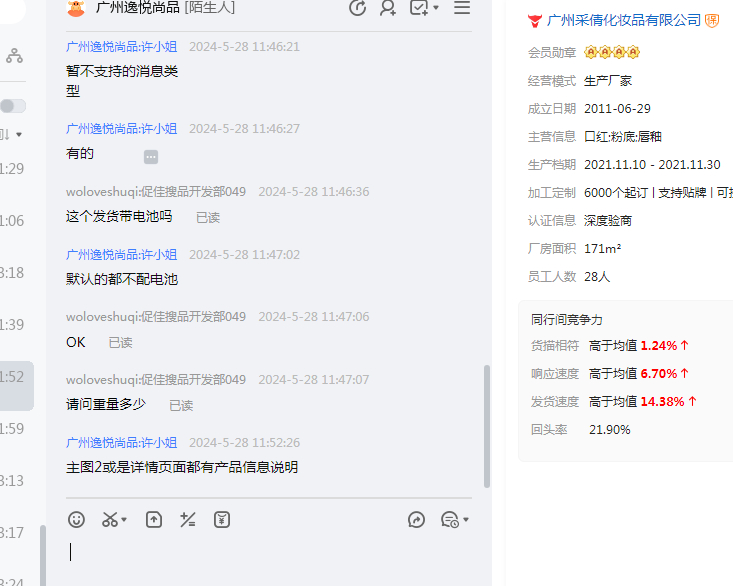Expand the screenshot tool dropdown arrow
The height and width of the screenshot is (586, 733).
point(125,520)
